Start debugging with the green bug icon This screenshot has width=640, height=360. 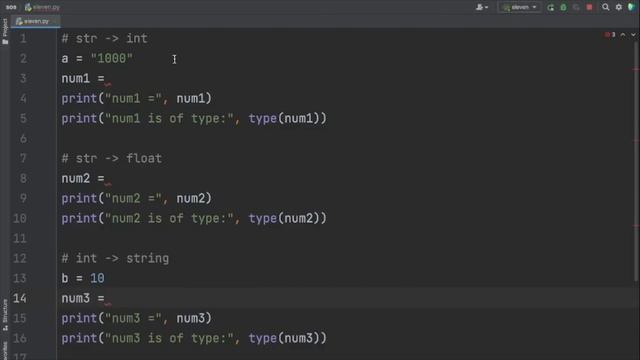click(563, 7)
